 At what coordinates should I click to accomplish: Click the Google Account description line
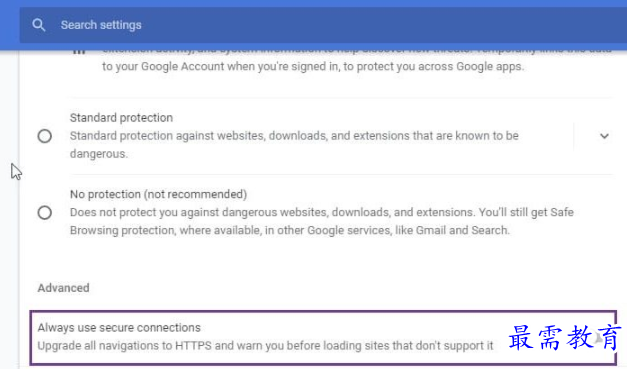click(x=313, y=66)
